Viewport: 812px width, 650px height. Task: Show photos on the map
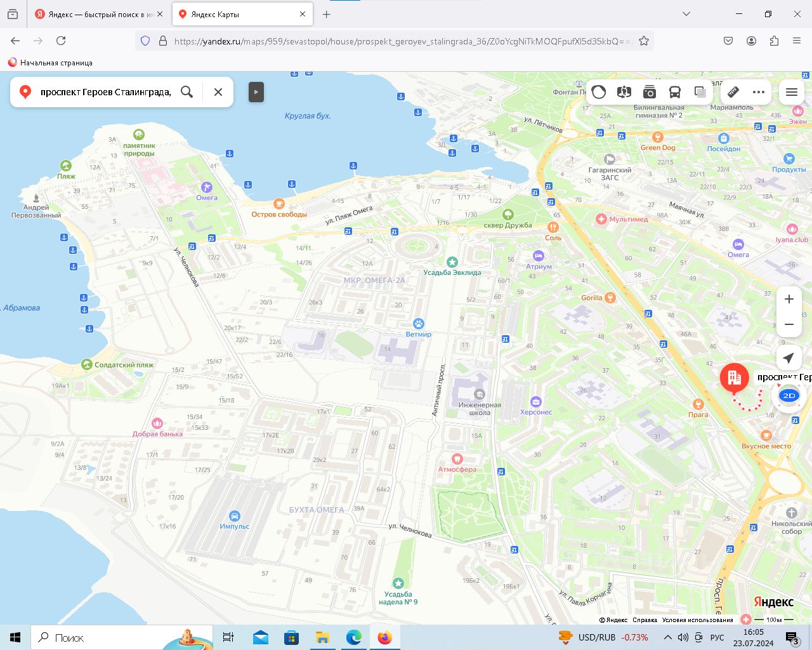point(650,92)
